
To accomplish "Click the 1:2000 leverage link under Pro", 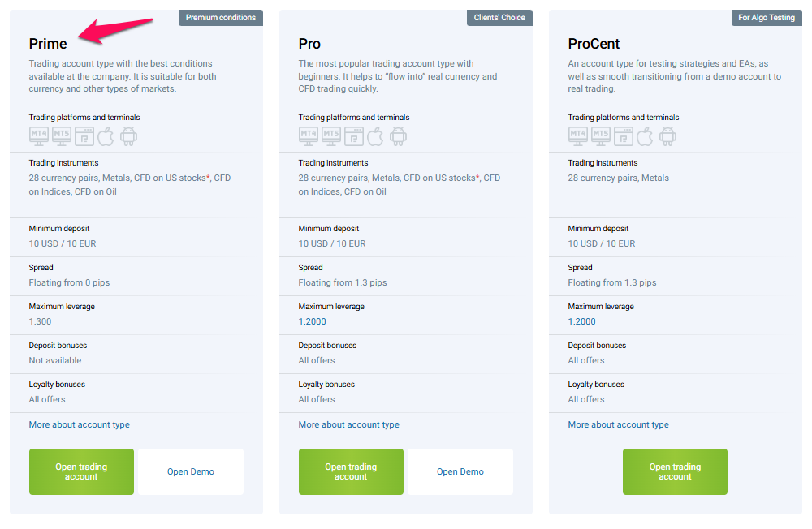I will [313, 321].
